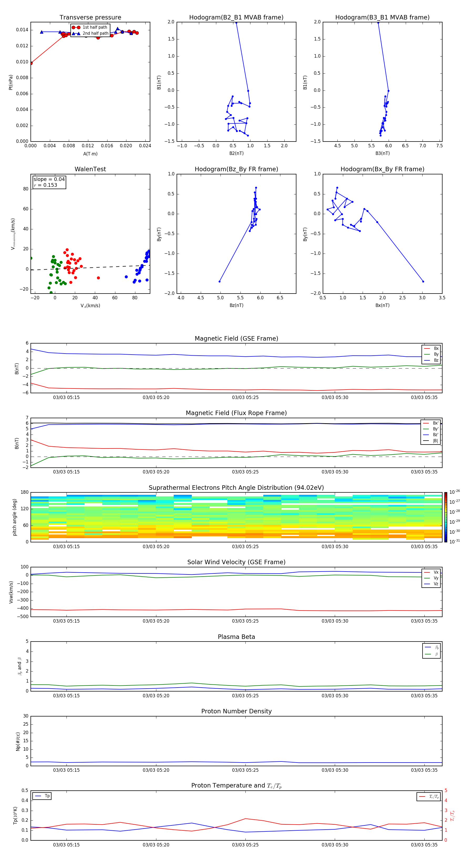473x868 pixels.
Task: Click the 'A(T·m)' x-axis label
Action: [x=90, y=154]
